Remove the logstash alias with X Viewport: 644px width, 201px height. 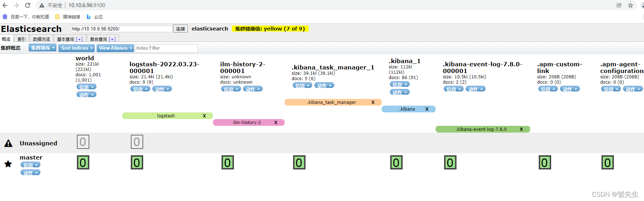click(204, 116)
